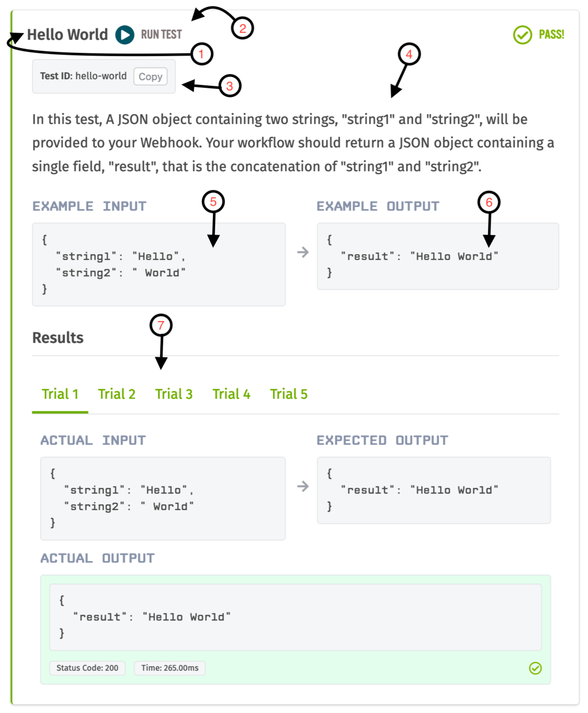This screenshot has height=713, width=588.
Task: Click the Expected Output code block
Action: [x=434, y=490]
